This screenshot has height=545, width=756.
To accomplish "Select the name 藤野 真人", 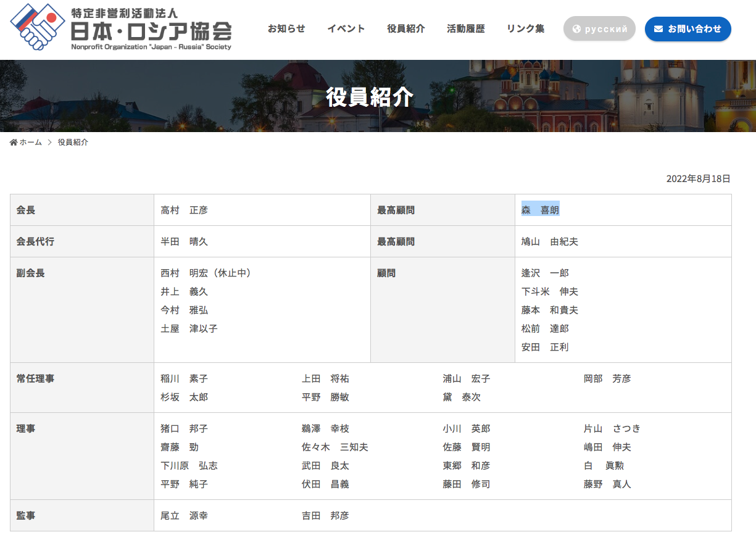I will tap(608, 484).
